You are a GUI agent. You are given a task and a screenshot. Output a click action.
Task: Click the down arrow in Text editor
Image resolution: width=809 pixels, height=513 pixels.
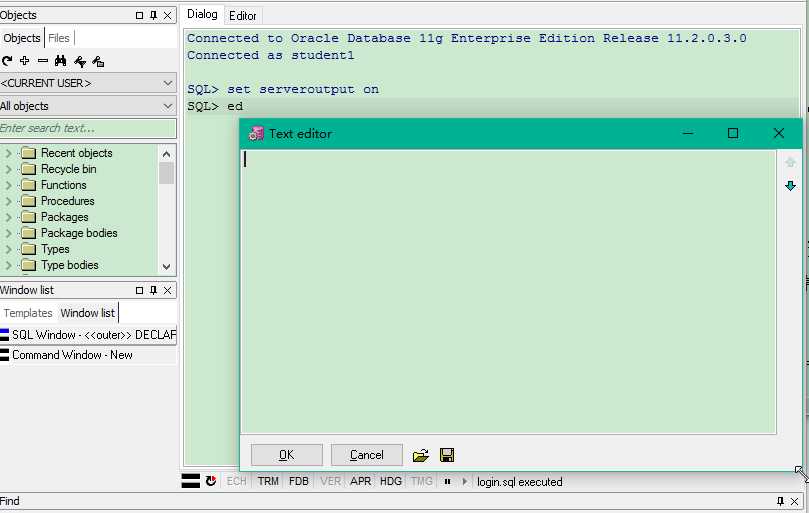790,186
